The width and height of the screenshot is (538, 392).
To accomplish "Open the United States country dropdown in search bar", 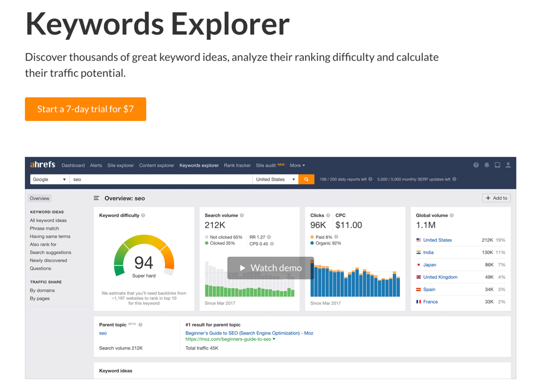I will 276,179.
